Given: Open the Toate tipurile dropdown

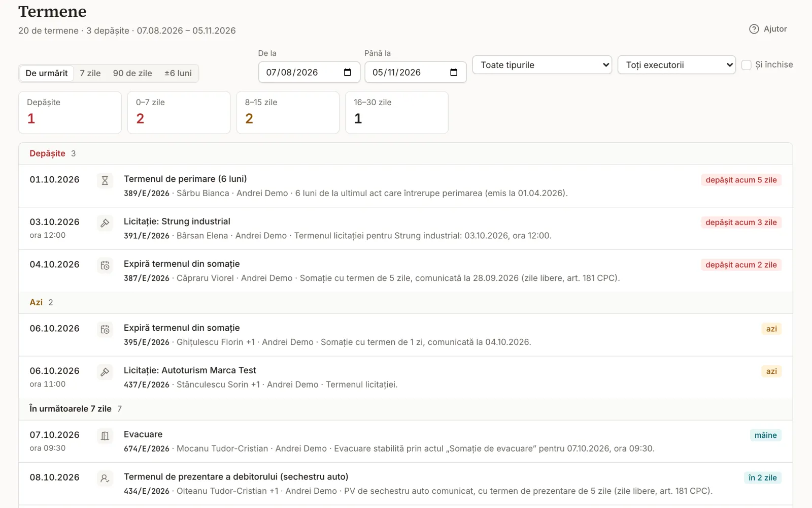Looking at the screenshot, I should [x=542, y=65].
